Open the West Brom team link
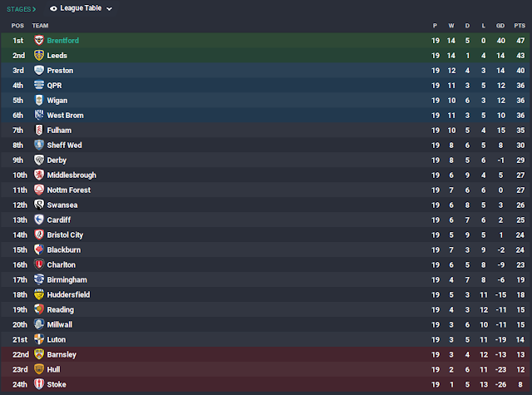The width and height of the screenshot is (532, 395). tap(65, 116)
